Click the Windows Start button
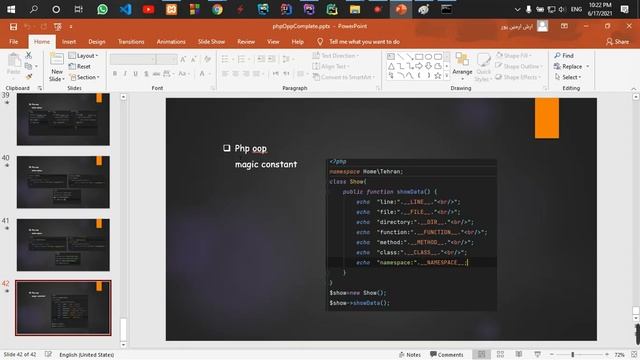The height and width of the screenshot is (360, 640). [x=11, y=9]
